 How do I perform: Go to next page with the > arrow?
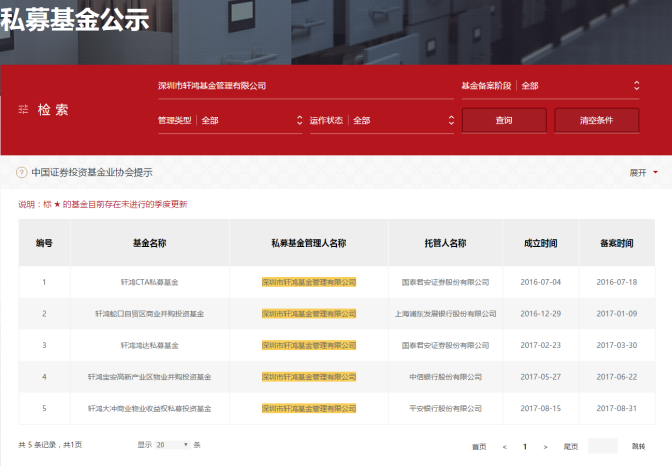click(x=545, y=446)
